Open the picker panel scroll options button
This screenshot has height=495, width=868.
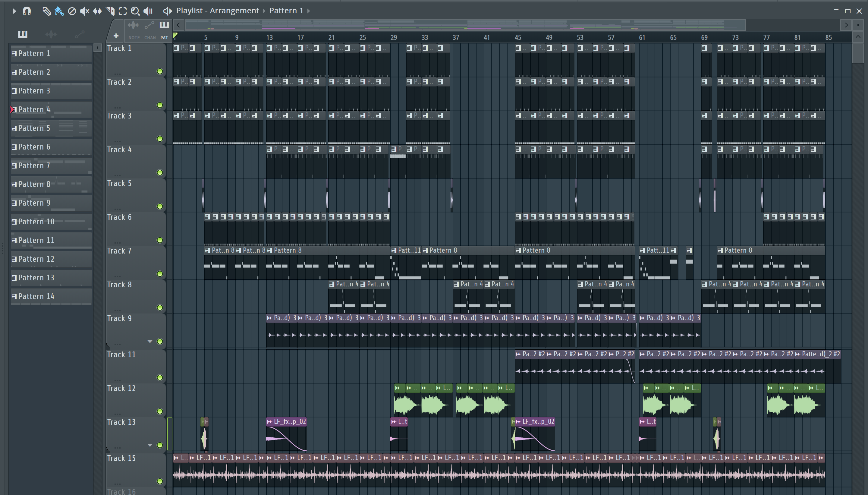coord(98,48)
